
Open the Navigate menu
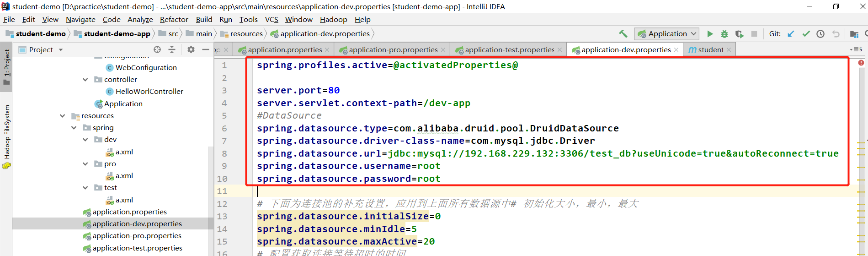point(80,19)
